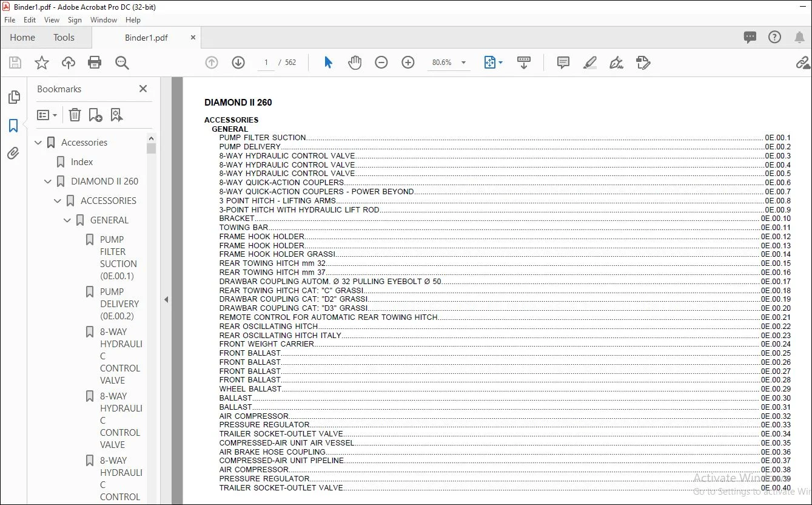Collapse the navigation pane with the arrow
Screen dimensions: 812x505
pos(166,299)
